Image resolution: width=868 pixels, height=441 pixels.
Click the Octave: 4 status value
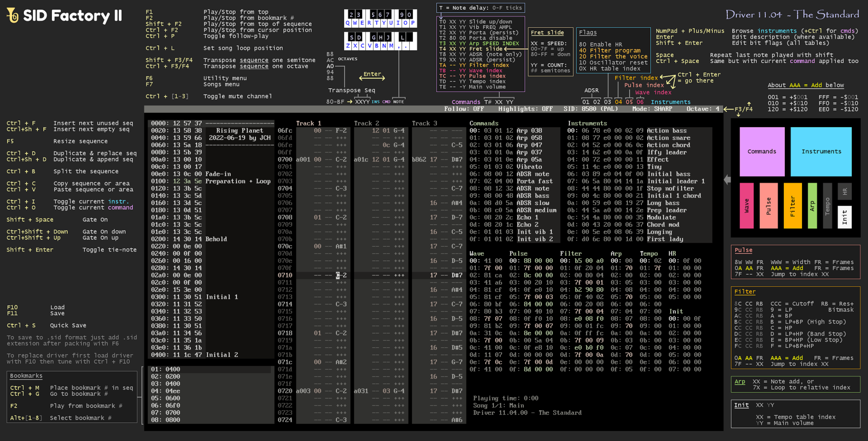click(x=703, y=109)
